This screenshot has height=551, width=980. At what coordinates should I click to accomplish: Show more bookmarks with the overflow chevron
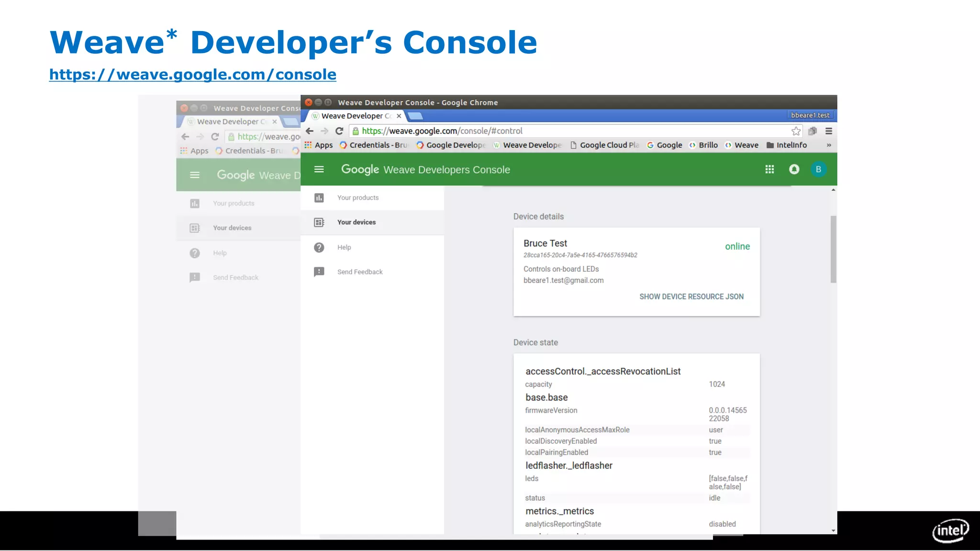point(829,145)
